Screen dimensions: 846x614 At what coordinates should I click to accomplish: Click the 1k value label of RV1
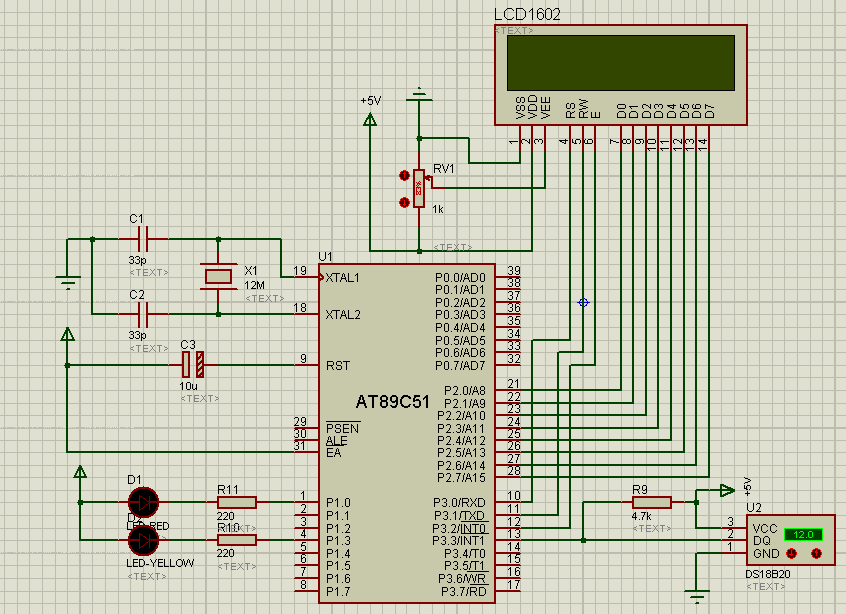click(438, 209)
